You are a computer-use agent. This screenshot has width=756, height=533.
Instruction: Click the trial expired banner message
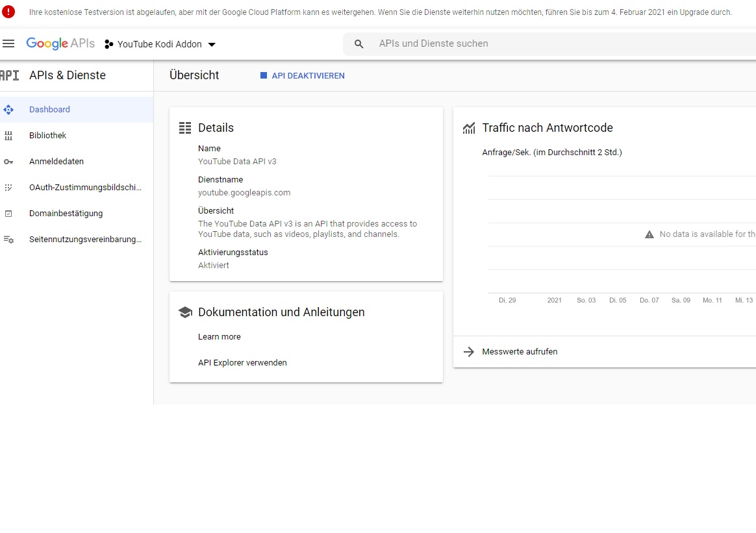coord(381,12)
